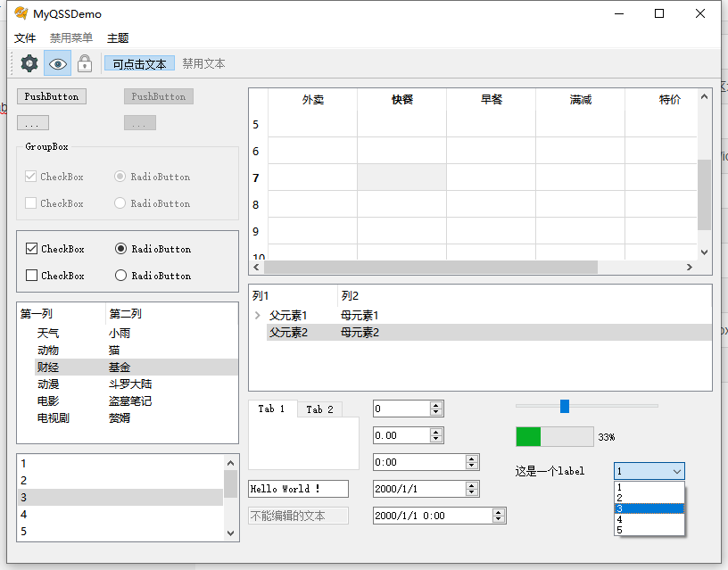Open the settings gear icon on the toolbar
The height and width of the screenshot is (570, 728).
tap(27, 63)
